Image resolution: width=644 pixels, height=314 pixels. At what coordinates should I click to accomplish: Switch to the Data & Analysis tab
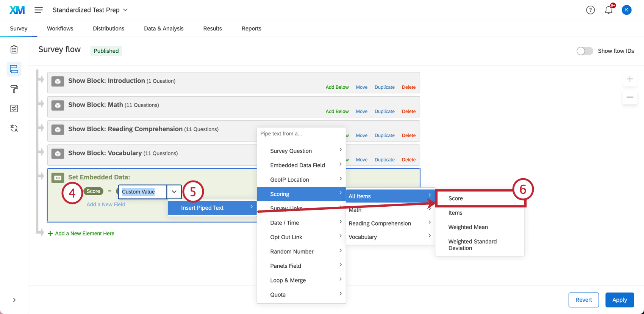[x=164, y=28]
